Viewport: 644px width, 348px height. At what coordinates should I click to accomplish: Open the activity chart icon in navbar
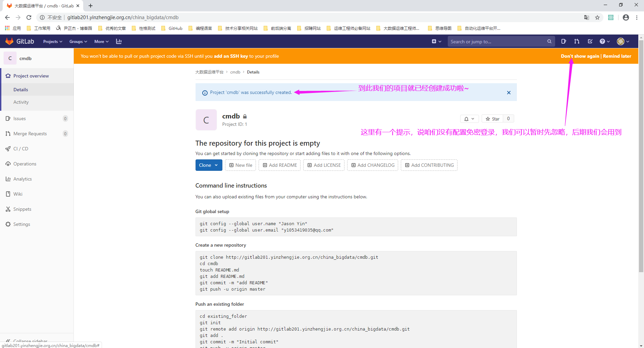(119, 41)
